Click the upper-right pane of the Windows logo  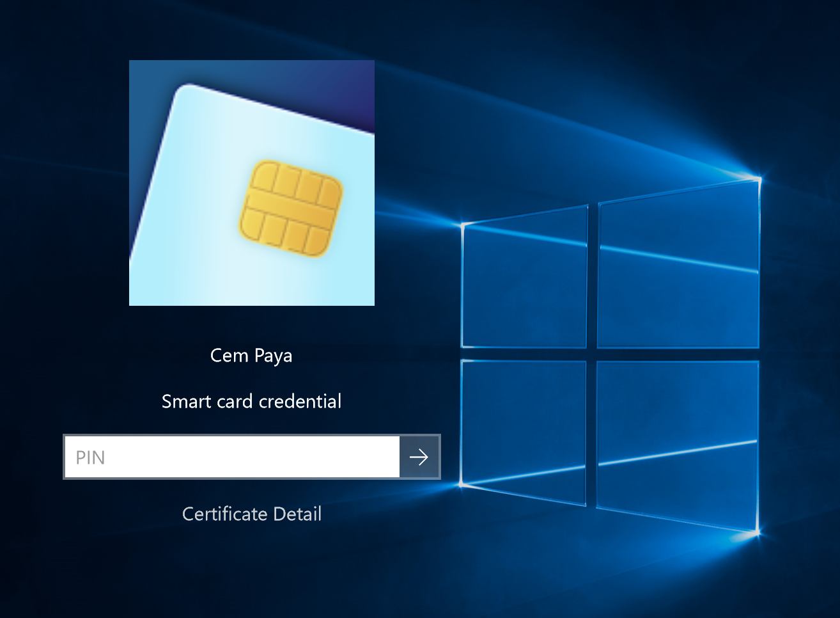pyautogui.click(x=678, y=269)
